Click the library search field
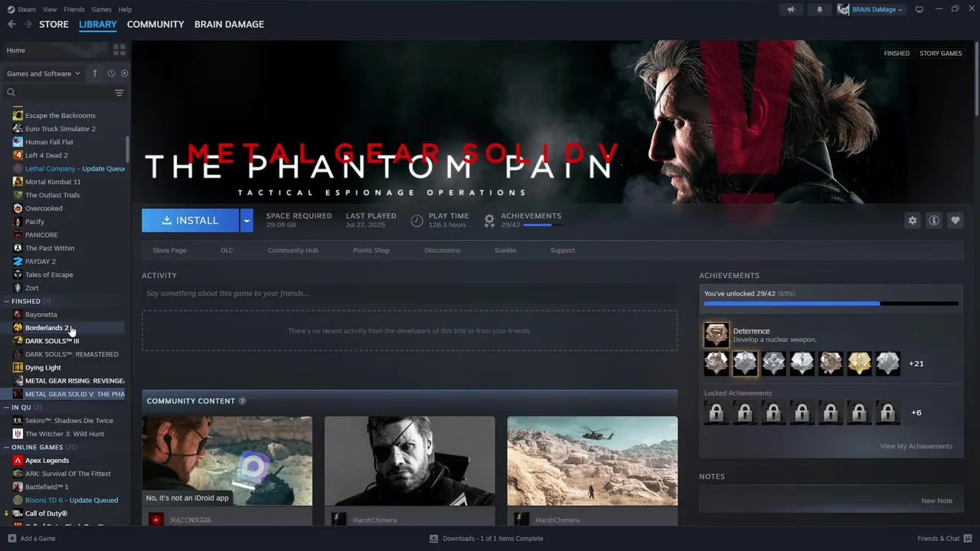Screen dimensions: 980x551 coord(57,93)
